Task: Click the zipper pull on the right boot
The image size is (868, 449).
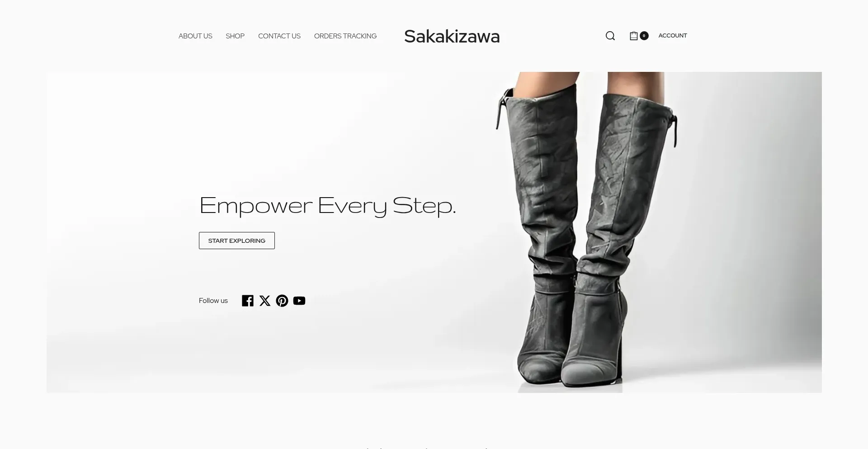Action: click(x=674, y=131)
